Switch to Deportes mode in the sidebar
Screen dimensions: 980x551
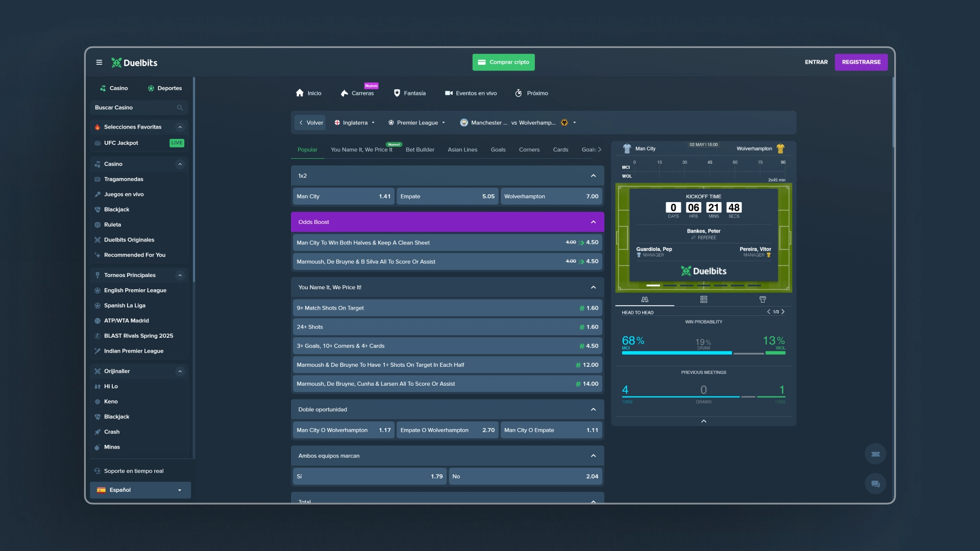coord(165,88)
